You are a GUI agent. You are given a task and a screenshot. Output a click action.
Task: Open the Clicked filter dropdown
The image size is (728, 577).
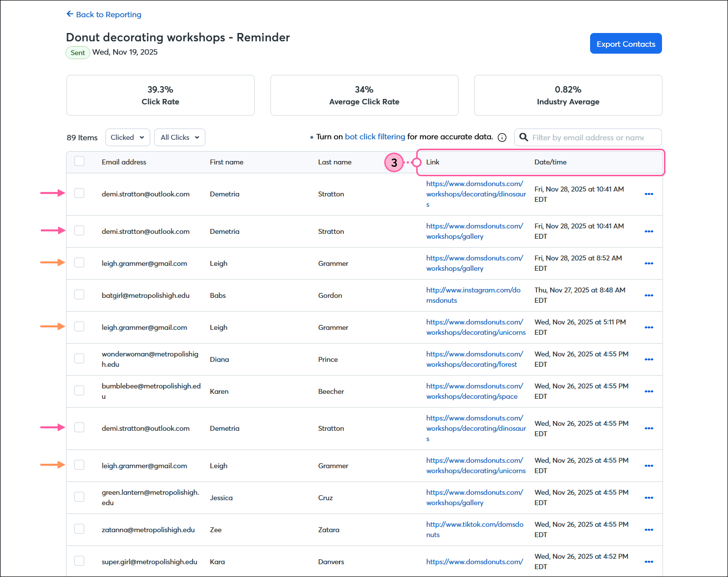[127, 137]
